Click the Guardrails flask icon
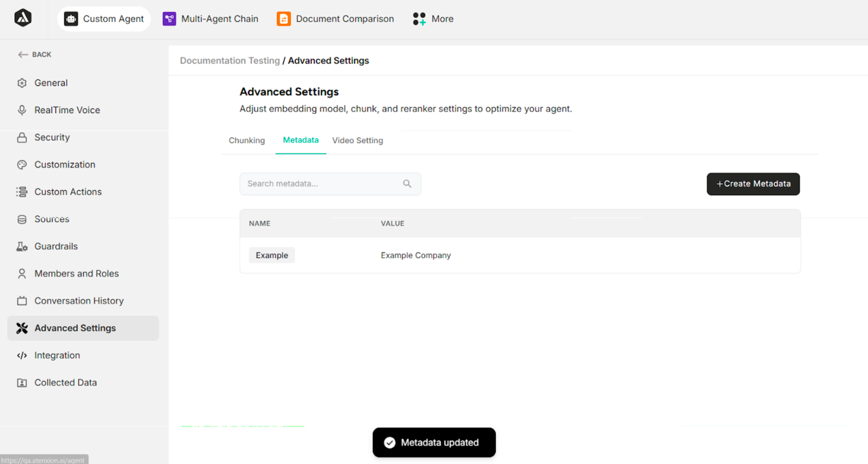The height and width of the screenshot is (464, 868). coord(22,247)
